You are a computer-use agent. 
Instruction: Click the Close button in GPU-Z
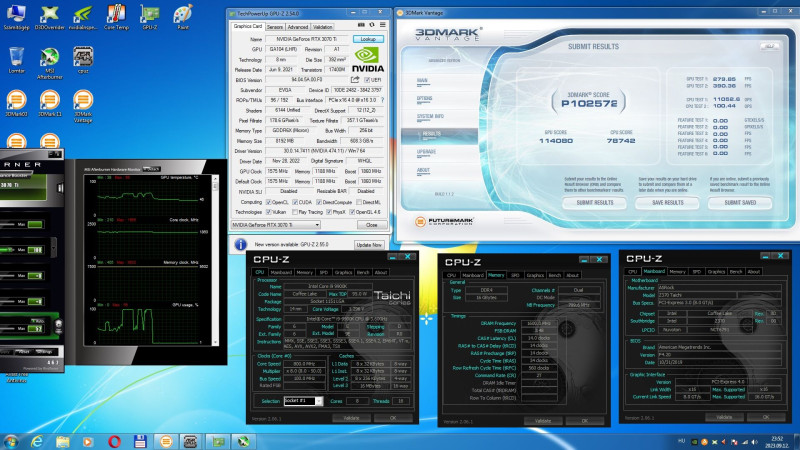tap(371, 224)
